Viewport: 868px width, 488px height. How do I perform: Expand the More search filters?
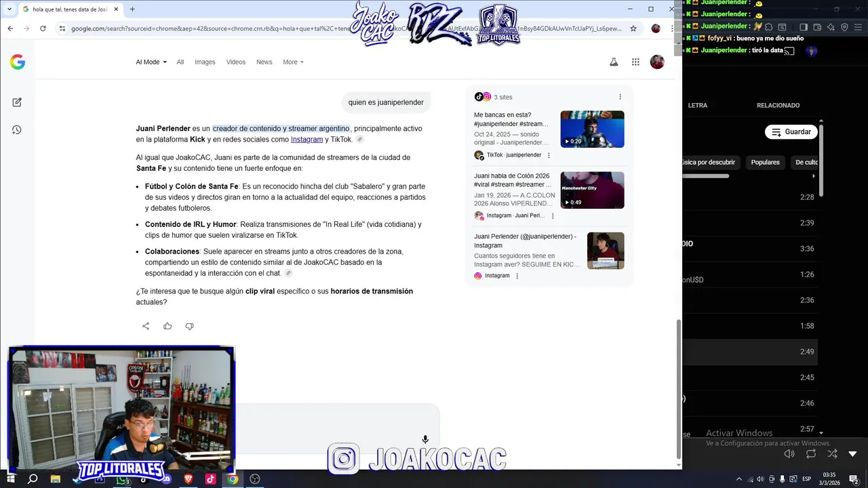coord(293,62)
